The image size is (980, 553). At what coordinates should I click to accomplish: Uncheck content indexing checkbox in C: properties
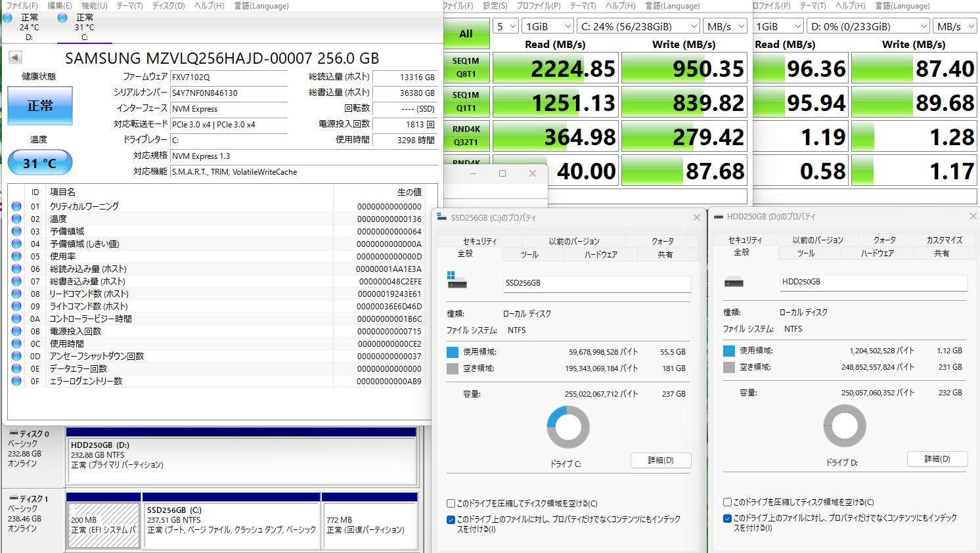click(451, 520)
